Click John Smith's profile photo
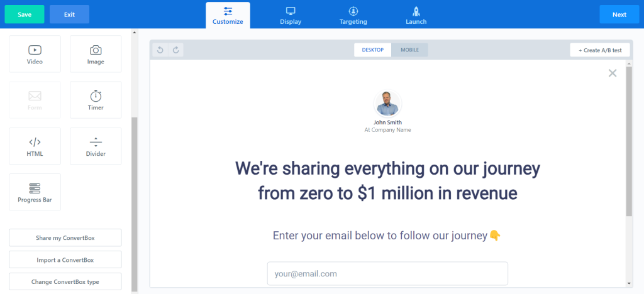 coord(387,104)
